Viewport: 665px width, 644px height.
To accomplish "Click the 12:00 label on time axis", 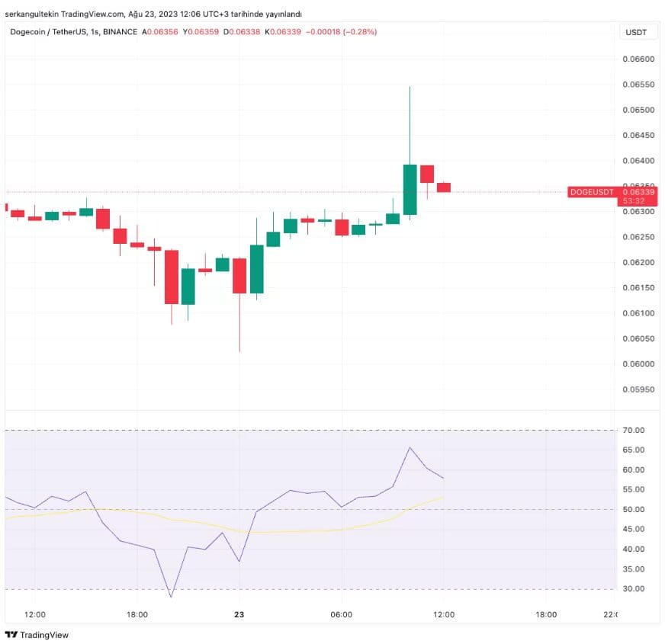I will click(34, 614).
